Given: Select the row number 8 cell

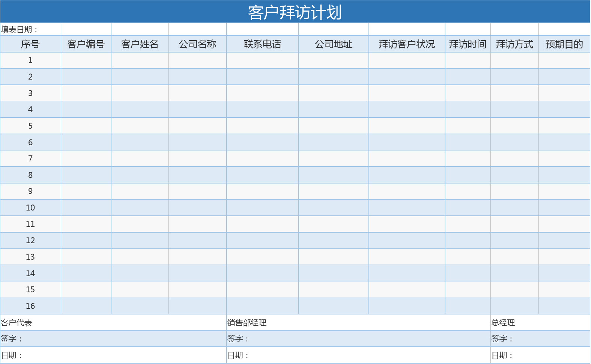Looking at the screenshot, I should coord(30,175).
